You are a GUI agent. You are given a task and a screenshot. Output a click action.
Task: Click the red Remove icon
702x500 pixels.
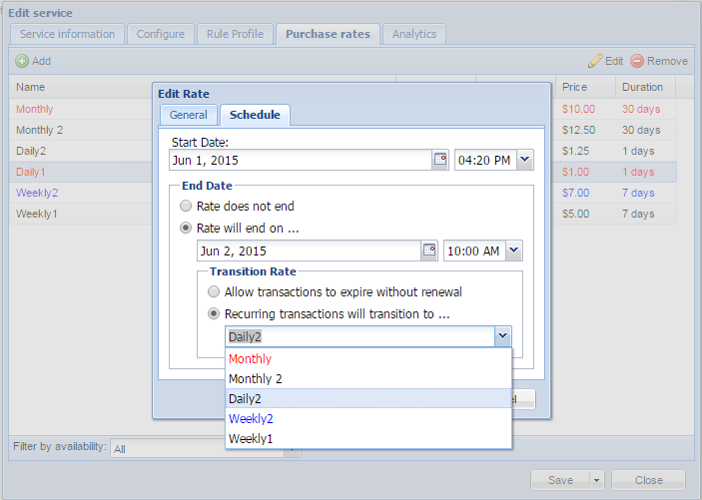pyautogui.click(x=637, y=61)
